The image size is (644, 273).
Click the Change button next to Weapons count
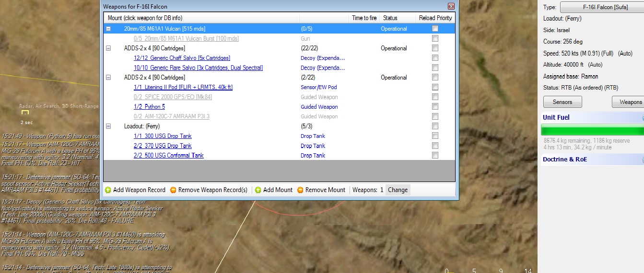pos(398,190)
